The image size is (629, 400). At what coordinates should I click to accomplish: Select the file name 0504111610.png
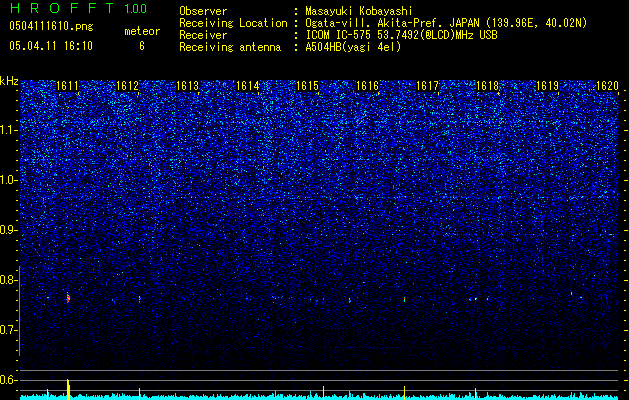51,26
